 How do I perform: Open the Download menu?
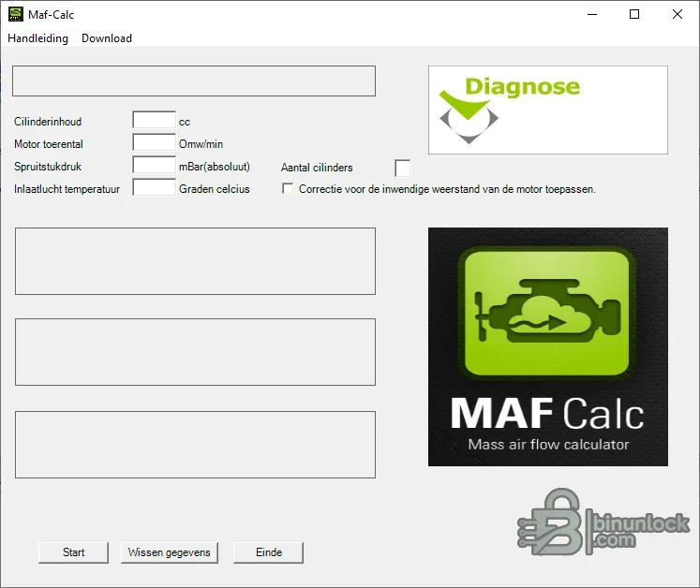coord(107,38)
